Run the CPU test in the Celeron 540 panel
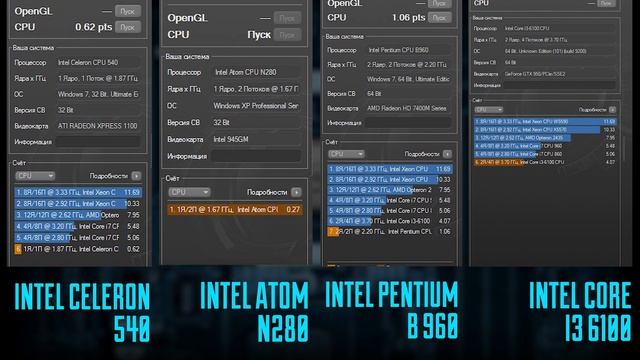 (128, 27)
